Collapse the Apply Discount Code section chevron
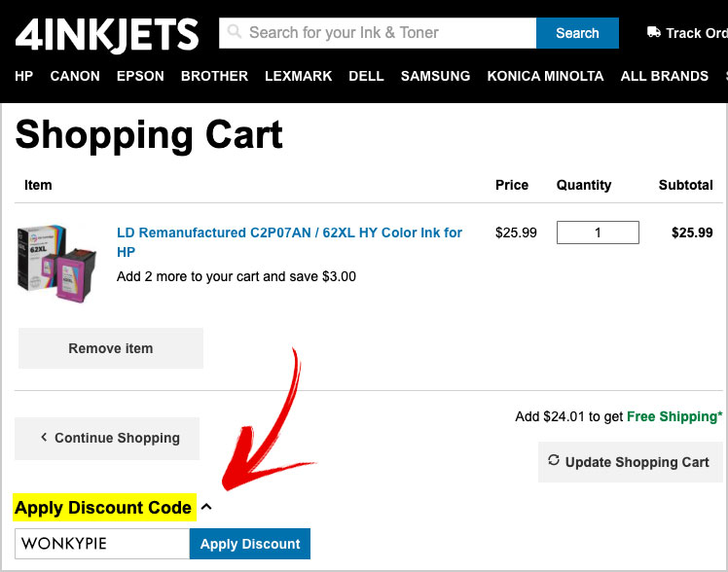This screenshot has width=728, height=572. point(206,507)
